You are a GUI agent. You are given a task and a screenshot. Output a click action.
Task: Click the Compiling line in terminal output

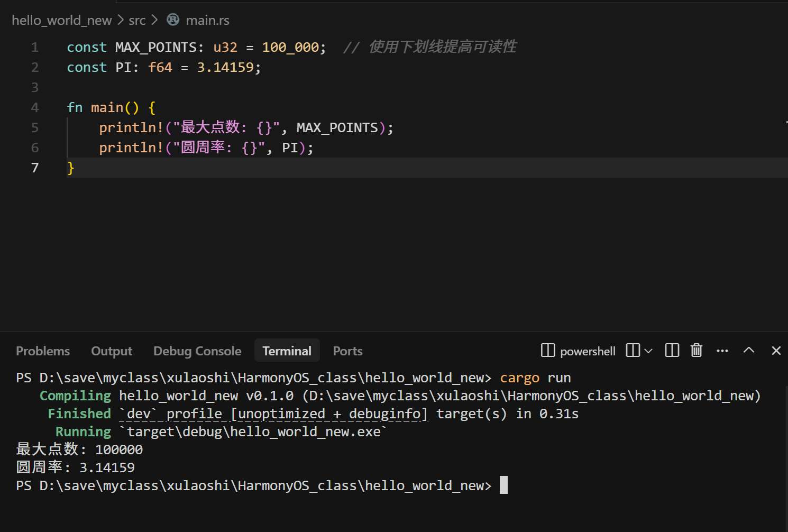point(400,396)
